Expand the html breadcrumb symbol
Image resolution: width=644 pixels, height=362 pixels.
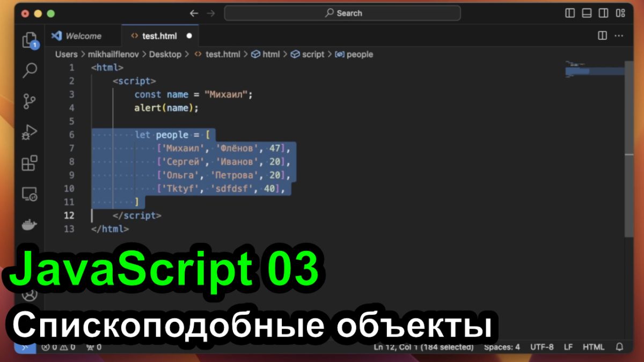[x=266, y=54]
